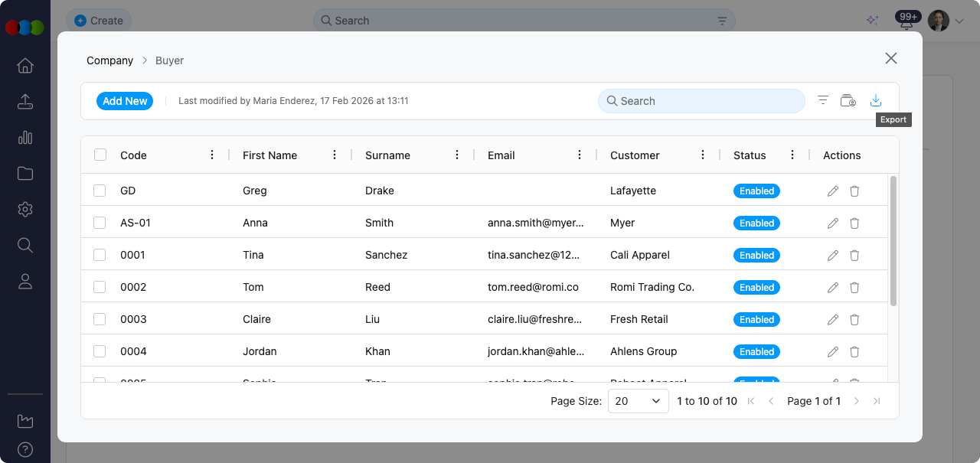Click the sparkle AI assistant icon

click(x=872, y=21)
